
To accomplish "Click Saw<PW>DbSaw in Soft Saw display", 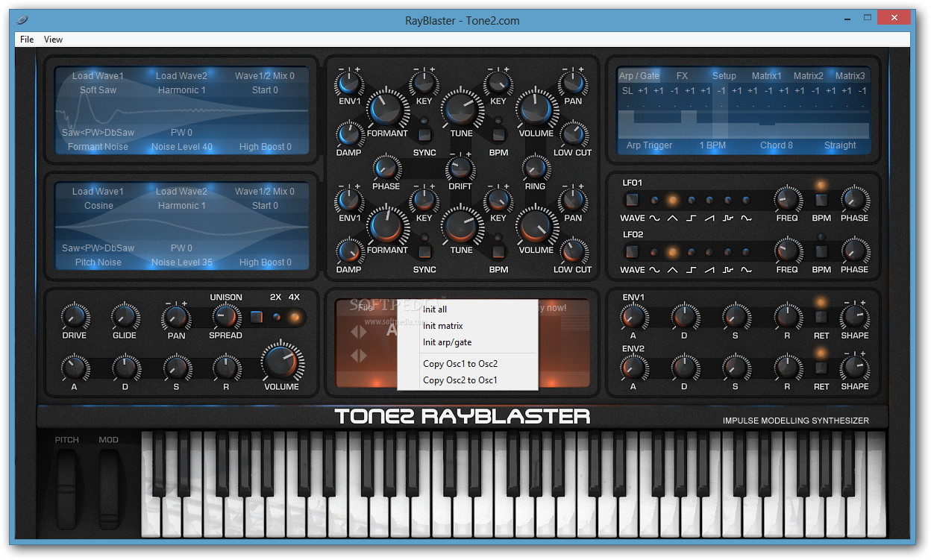I will 98,133.
